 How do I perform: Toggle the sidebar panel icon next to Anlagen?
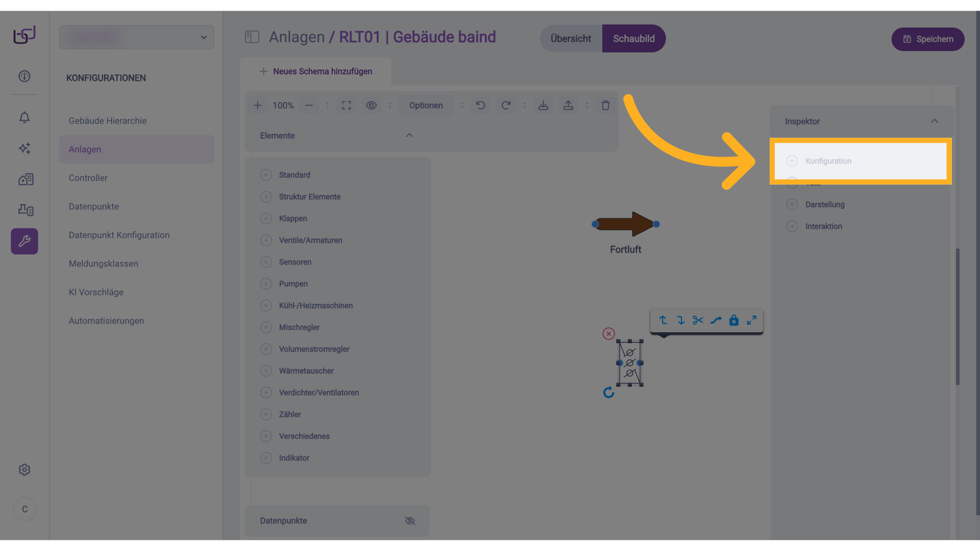point(252,37)
